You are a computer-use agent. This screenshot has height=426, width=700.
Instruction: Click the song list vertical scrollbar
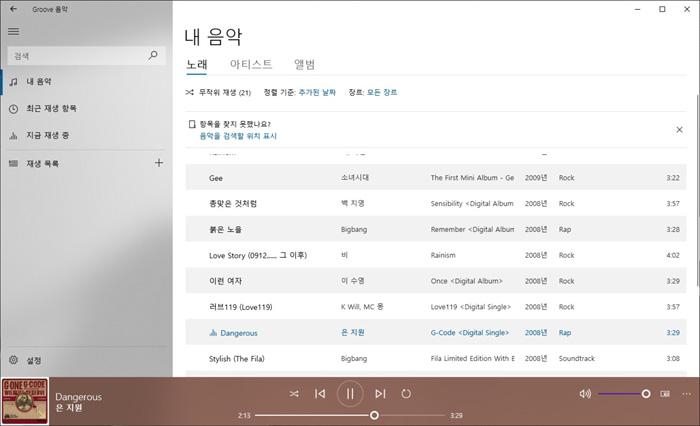coord(697,191)
